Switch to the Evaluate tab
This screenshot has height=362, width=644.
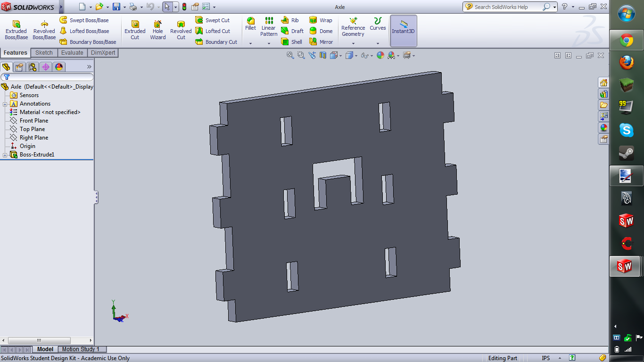pyautogui.click(x=72, y=53)
